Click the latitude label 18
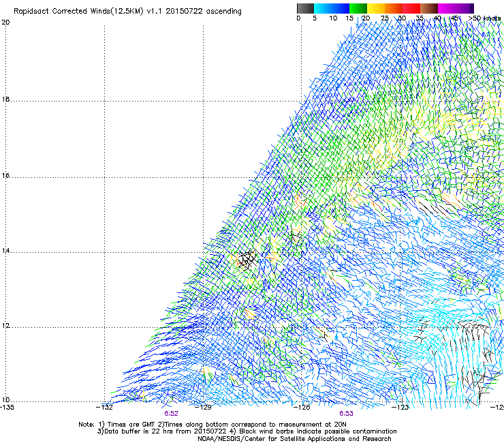Viewport: 504px width, 443px height. click(5, 100)
